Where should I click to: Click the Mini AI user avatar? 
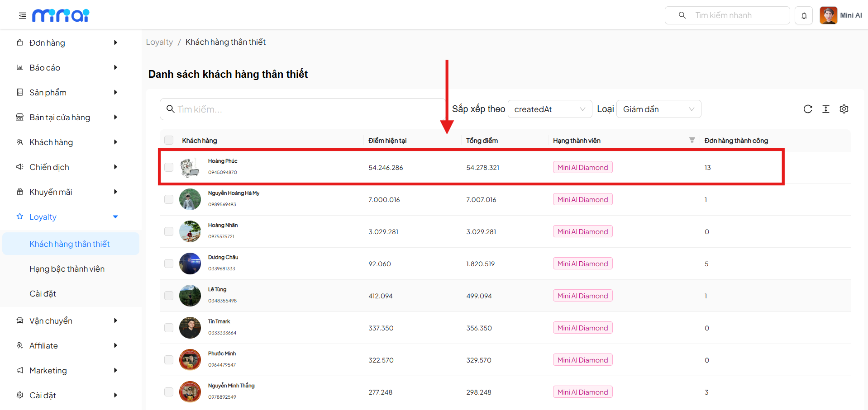828,15
